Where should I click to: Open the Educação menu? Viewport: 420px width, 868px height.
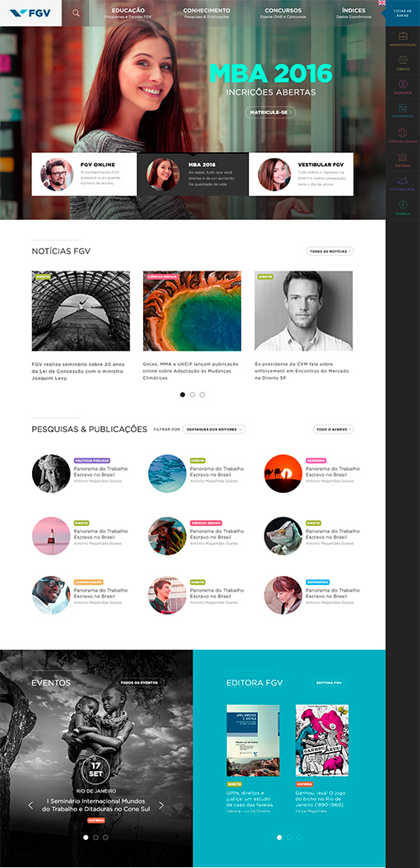[x=128, y=13]
